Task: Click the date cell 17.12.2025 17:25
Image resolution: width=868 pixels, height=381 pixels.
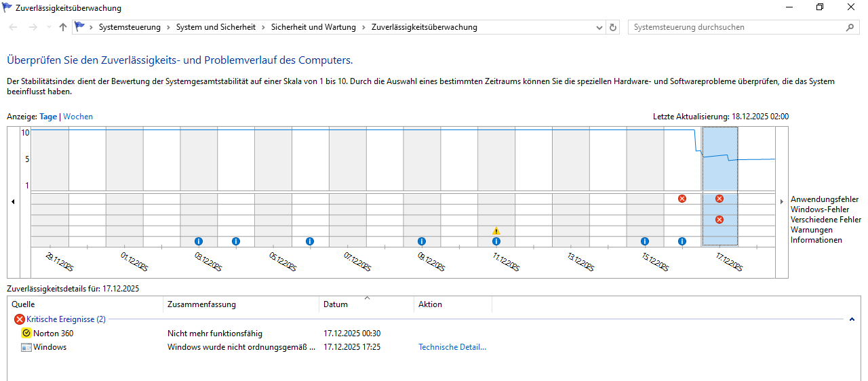Action: (x=352, y=347)
